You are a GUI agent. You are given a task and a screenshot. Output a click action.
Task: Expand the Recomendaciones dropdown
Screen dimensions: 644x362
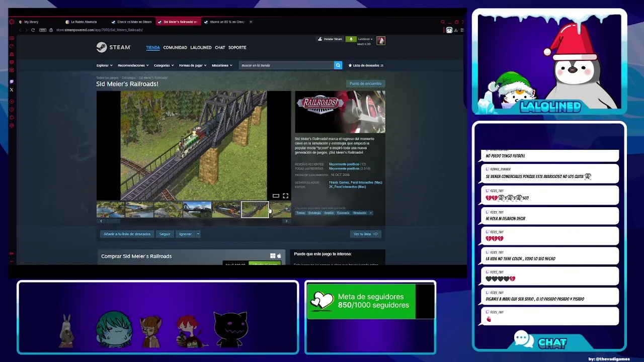[133, 65]
